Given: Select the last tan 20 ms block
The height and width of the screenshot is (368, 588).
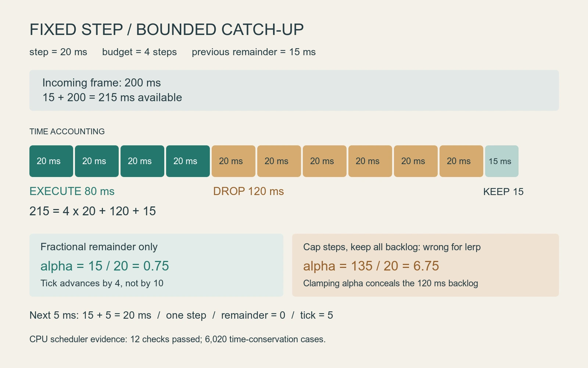Looking at the screenshot, I should click(461, 161).
